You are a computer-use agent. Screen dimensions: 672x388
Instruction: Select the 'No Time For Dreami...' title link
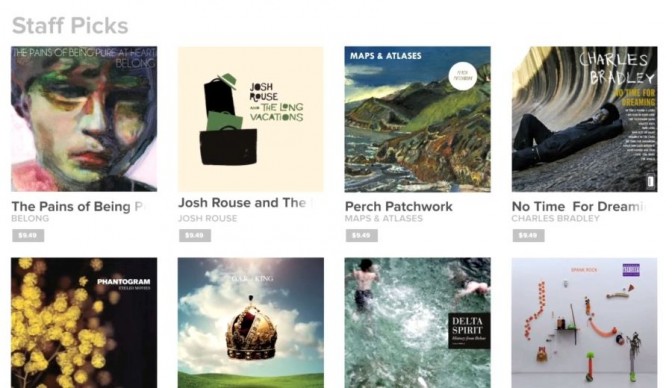point(579,207)
